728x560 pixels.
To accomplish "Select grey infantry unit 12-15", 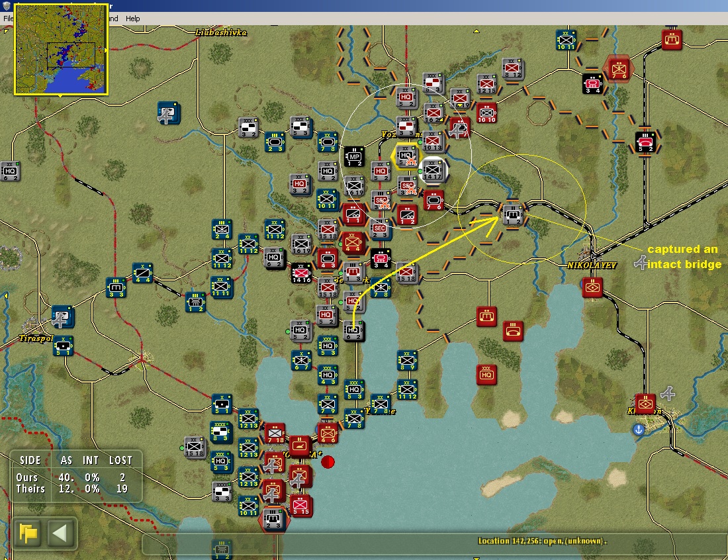I will click(x=486, y=85).
